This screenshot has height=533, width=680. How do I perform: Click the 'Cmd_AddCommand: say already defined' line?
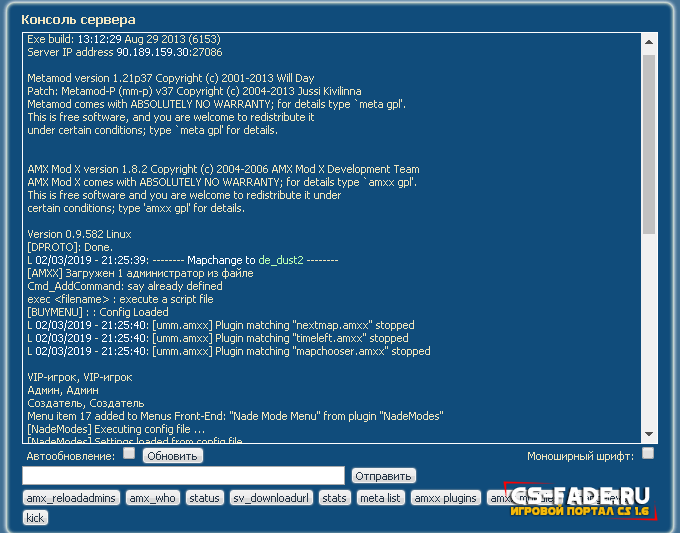[x=125, y=287]
